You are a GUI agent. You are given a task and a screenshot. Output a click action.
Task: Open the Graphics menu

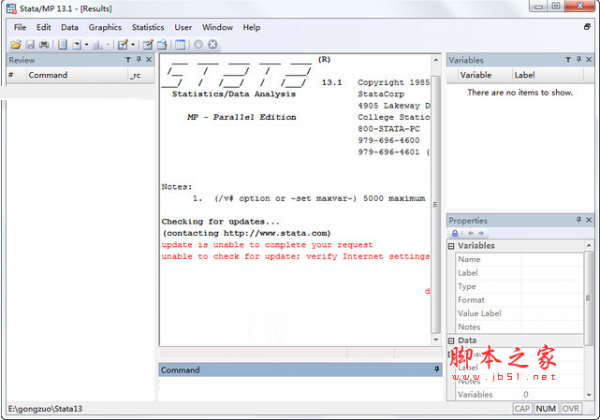point(105,27)
